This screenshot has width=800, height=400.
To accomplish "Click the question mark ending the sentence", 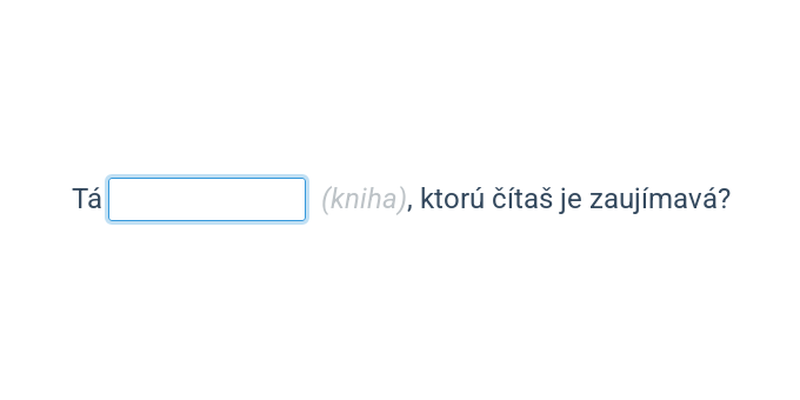I will (723, 199).
